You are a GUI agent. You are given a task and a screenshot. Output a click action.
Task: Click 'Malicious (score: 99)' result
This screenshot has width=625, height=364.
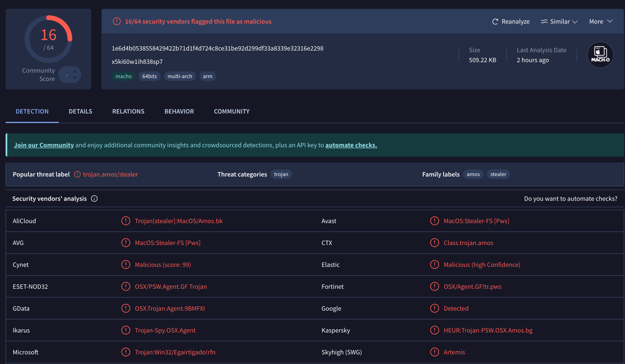(x=163, y=264)
